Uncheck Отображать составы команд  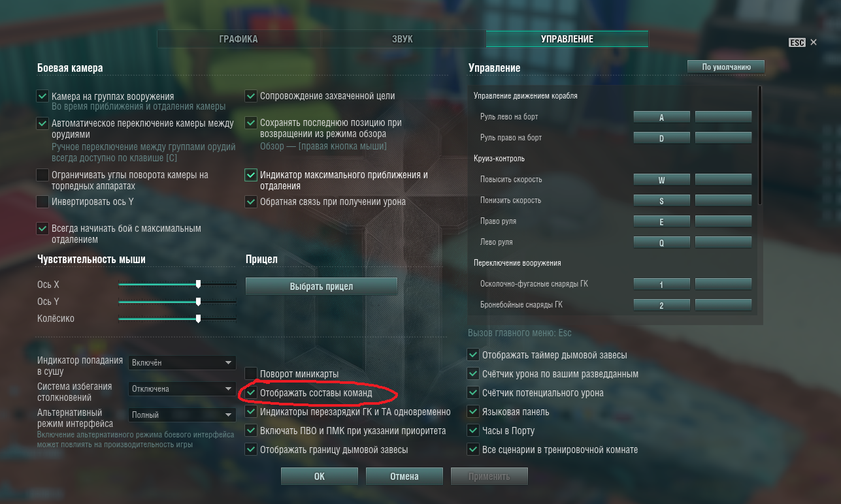[x=251, y=393]
